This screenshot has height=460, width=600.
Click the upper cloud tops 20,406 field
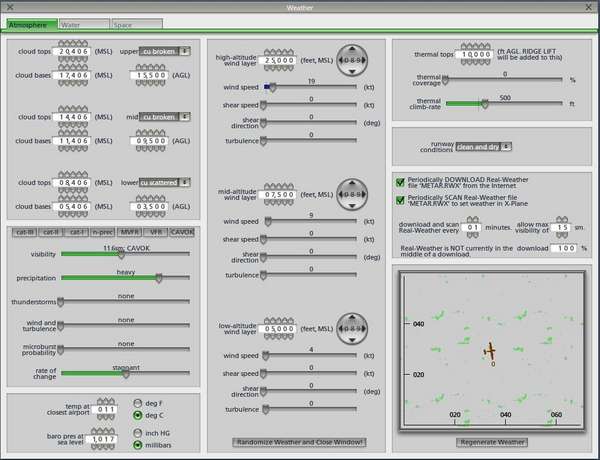click(72, 51)
